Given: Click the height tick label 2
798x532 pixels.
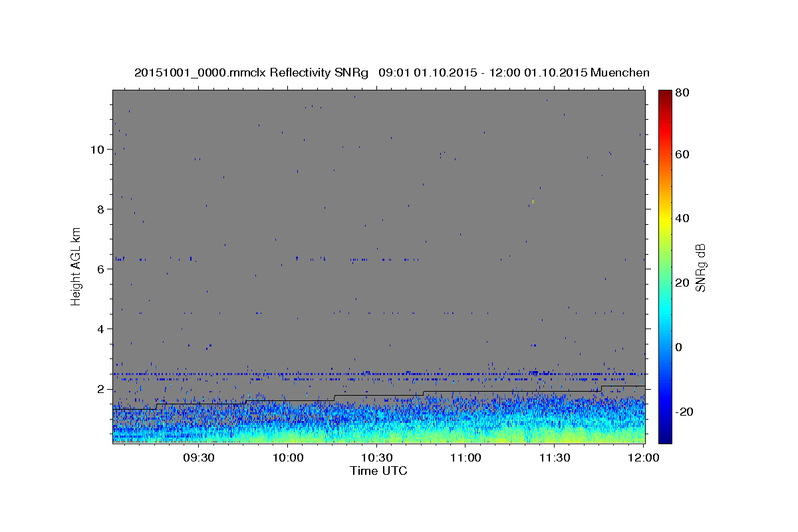Looking at the screenshot, I should click(x=100, y=389).
